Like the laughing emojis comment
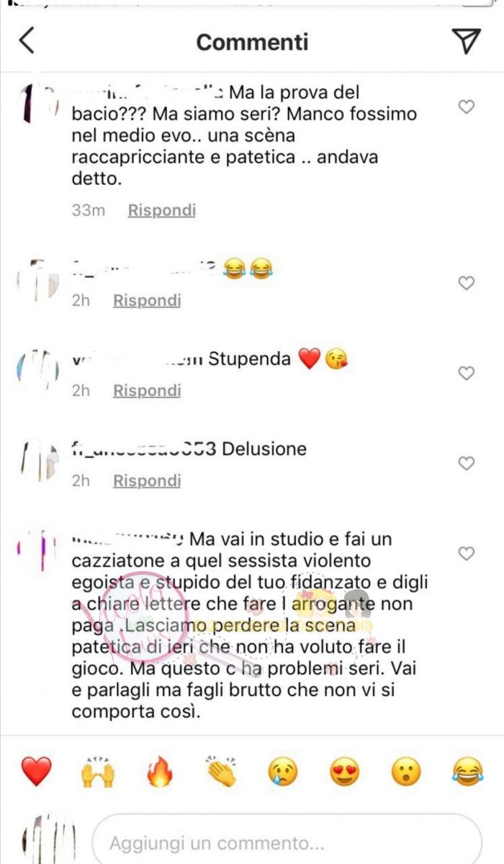 (467, 283)
